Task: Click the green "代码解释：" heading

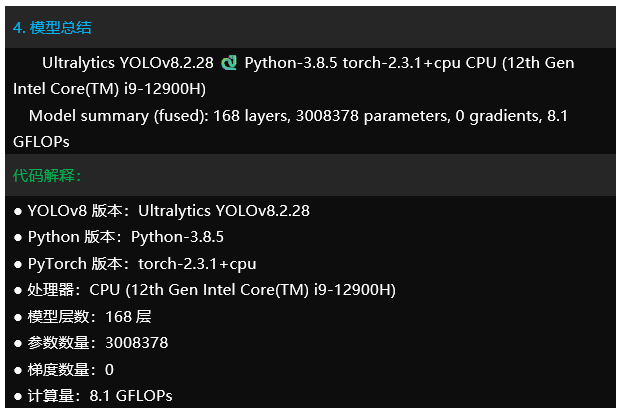Action: click(47, 176)
